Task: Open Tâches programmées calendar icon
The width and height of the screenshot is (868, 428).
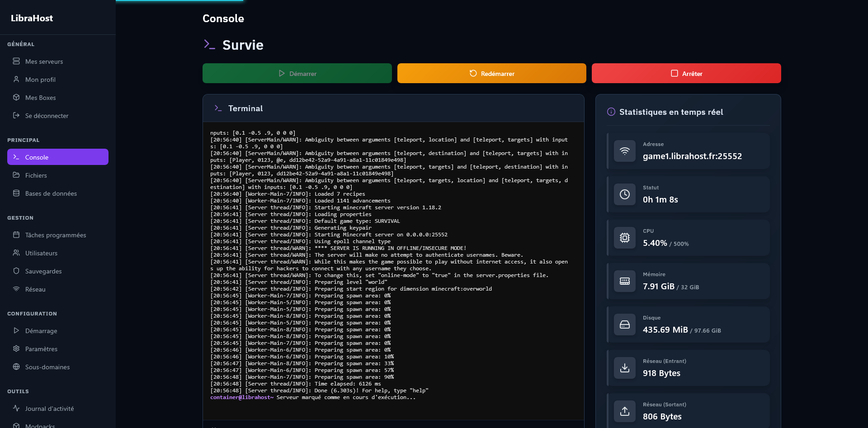Action: 16,235
